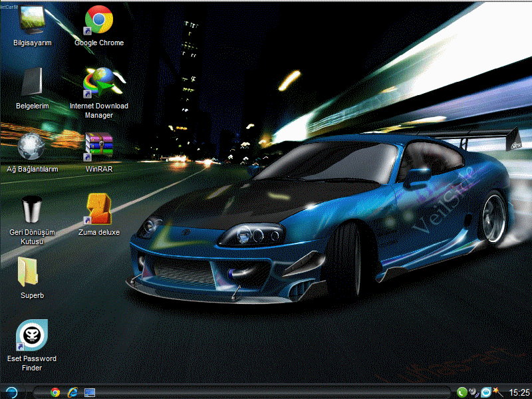Click the magic wand tray icon
This screenshot has height=399, width=532.
click(497, 392)
